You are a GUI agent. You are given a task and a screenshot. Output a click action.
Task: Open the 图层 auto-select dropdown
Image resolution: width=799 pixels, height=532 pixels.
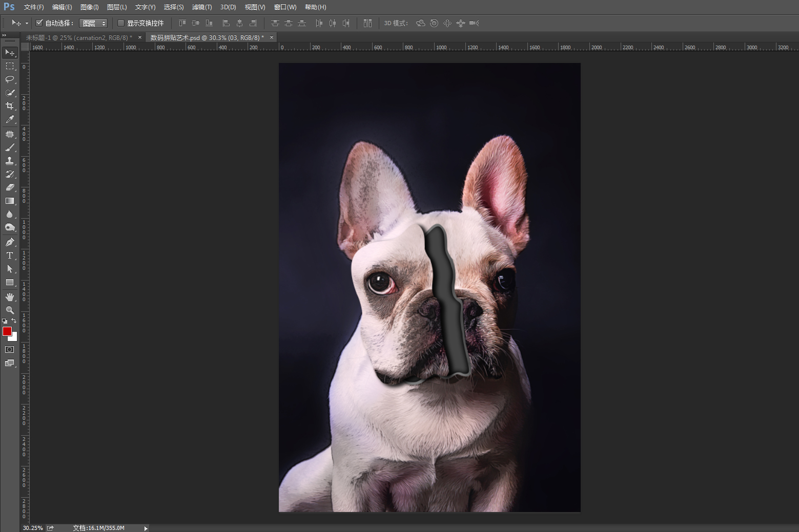[93, 24]
